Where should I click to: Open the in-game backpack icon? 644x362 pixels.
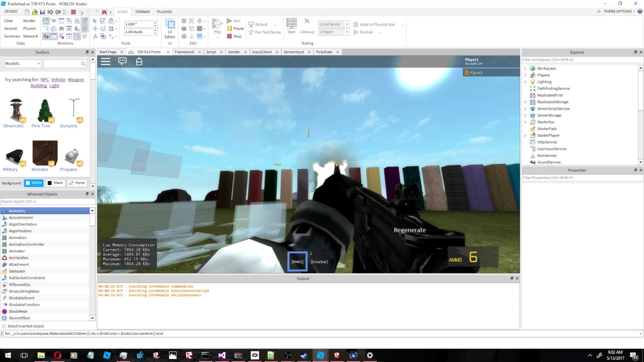139,61
